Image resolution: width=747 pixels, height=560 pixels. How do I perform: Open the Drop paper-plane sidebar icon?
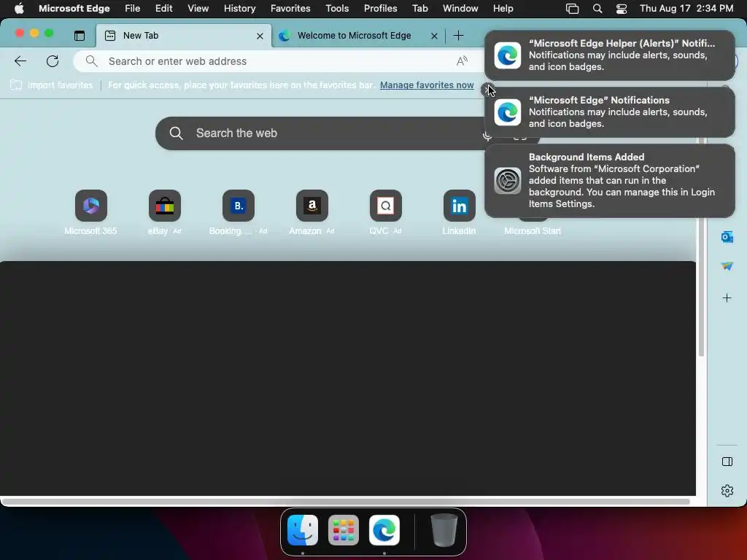tap(727, 266)
